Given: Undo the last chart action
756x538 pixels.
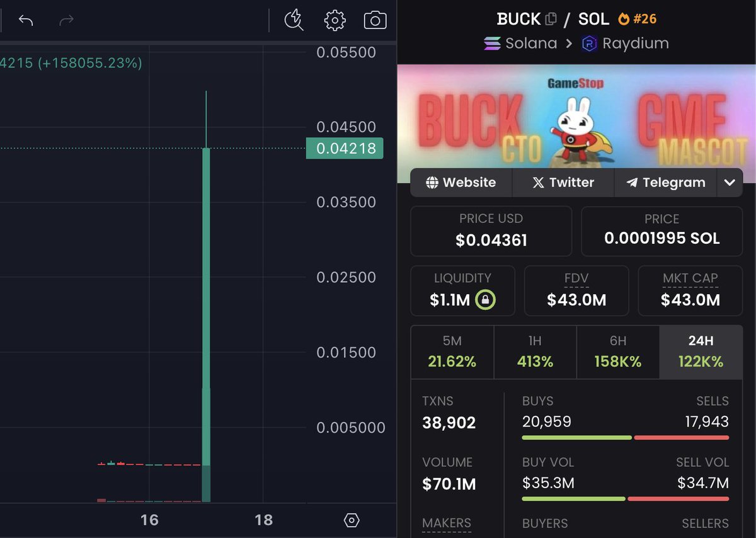Looking at the screenshot, I should 26,20.
